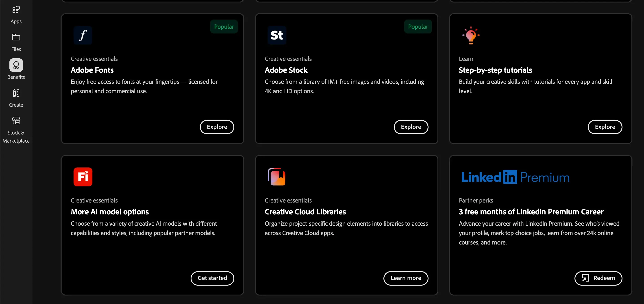Select the Files sidebar label

click(16, 49)
